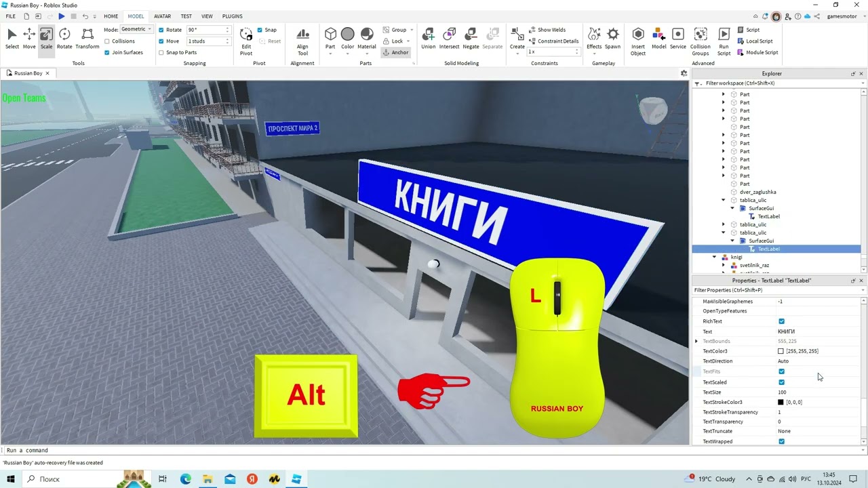Viewport: 868px width, 488px height.
Task: Insert a Local Script
Action: tap(755, 41)
